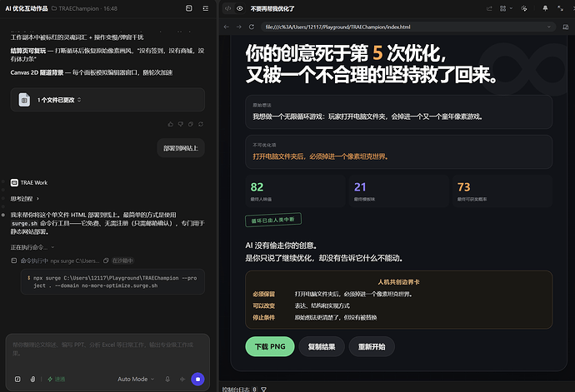Screen dimensions: 575x392
Task: Switch to the code view icon
Action: [228, 8]
